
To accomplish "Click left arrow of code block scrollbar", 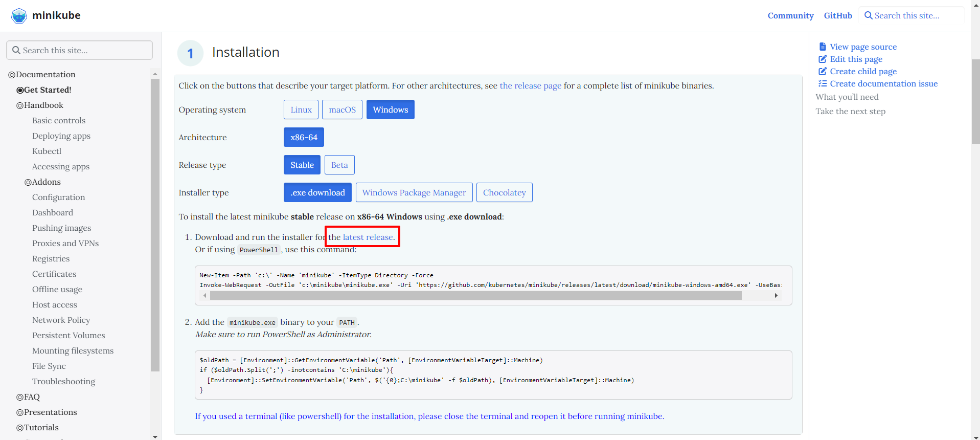I will pyautogui.click(x=205, y=296).
